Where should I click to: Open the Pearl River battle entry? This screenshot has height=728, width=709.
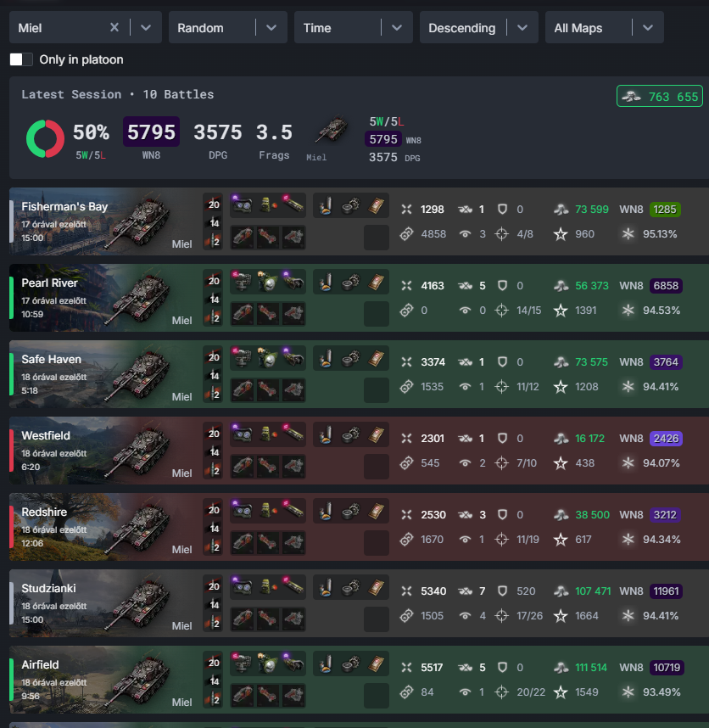[x=359, y=298]
